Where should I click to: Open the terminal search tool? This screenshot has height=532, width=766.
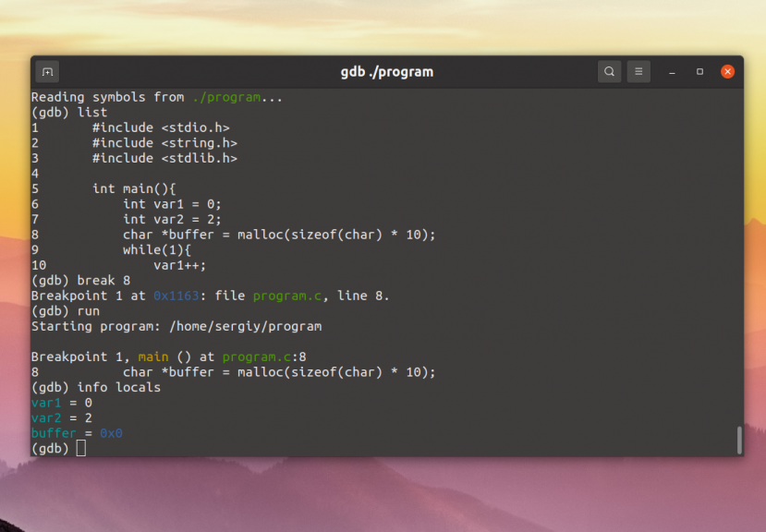609,72
